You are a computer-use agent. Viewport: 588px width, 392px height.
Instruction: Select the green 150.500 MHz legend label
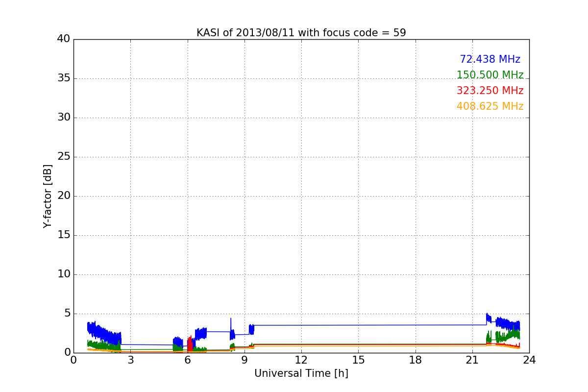[490, 75]
